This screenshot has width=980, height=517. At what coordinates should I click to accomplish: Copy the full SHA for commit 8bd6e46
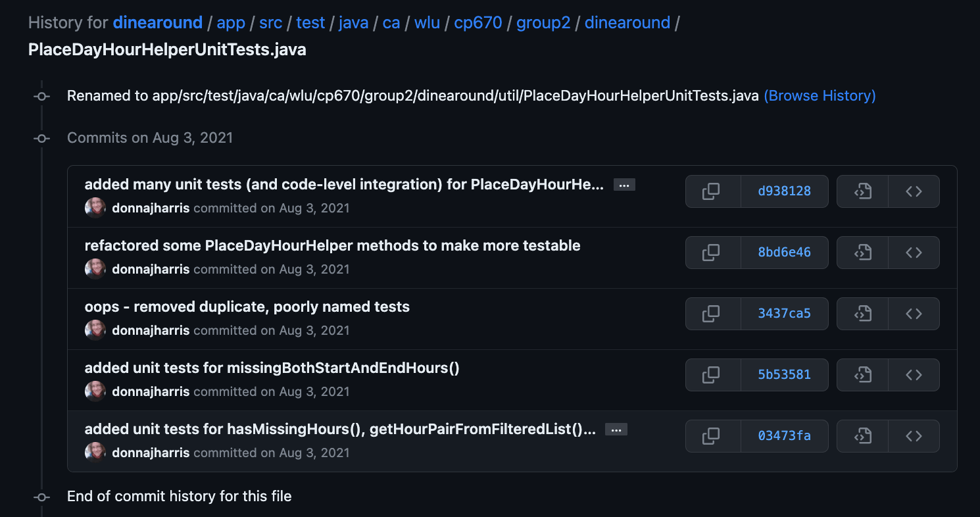pos(712,252)
